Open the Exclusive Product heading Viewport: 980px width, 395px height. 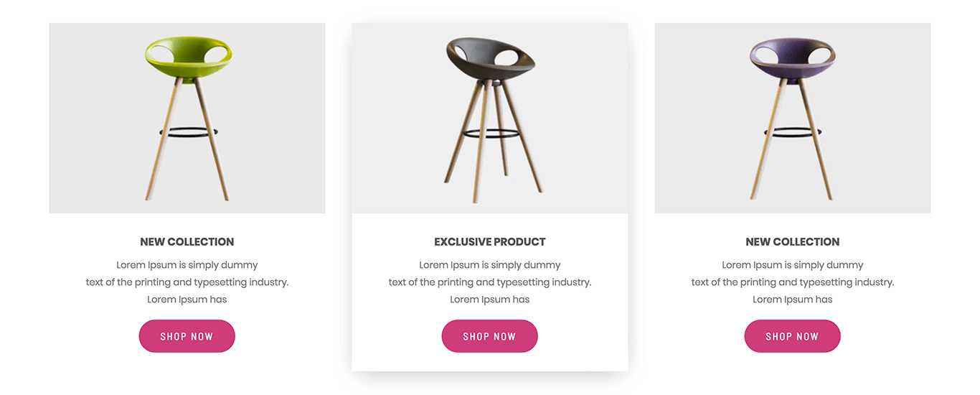pos(490,242)
